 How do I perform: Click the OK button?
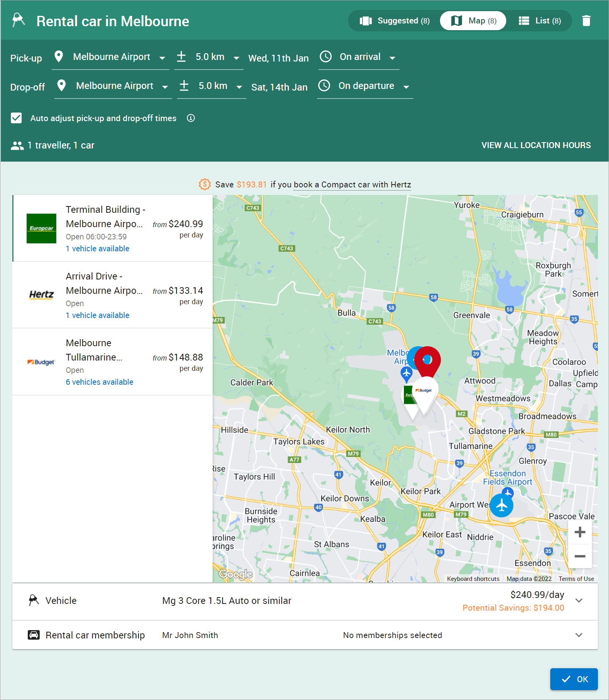[574, 679]
